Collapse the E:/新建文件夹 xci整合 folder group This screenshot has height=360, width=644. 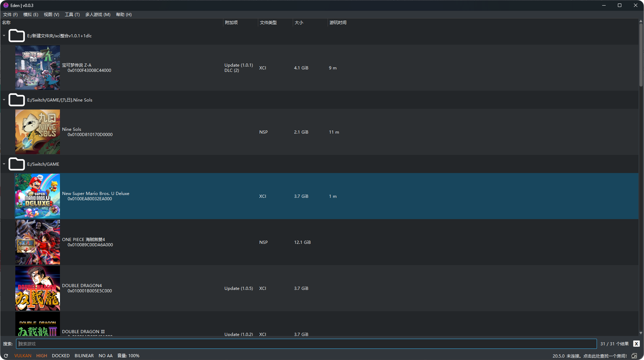pos(4,36)
